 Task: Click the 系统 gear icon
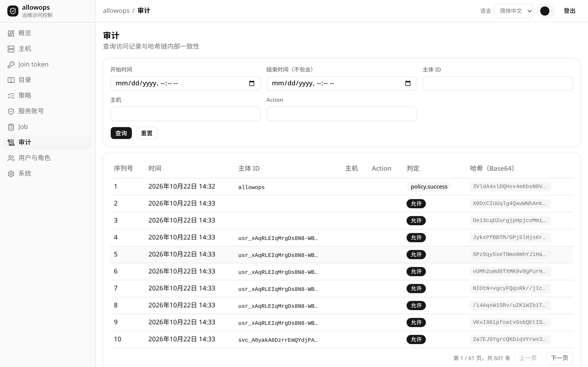click(11, 174)
